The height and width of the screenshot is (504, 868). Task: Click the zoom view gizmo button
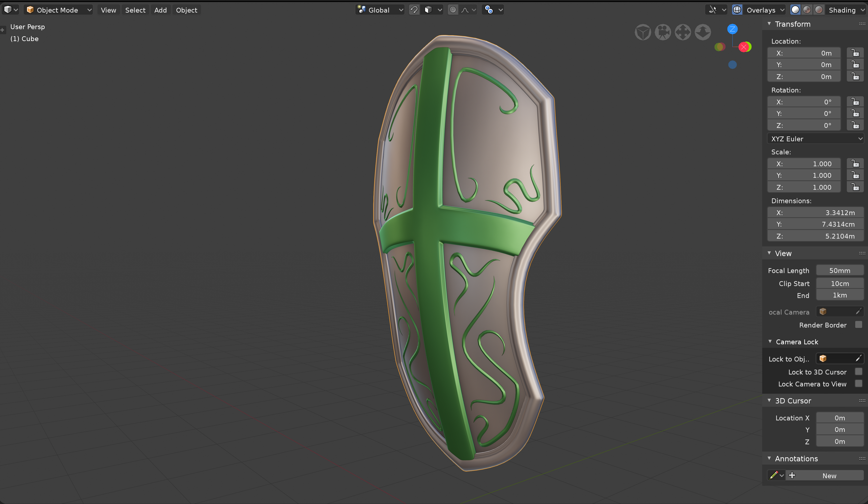click(x=703, y=33)
